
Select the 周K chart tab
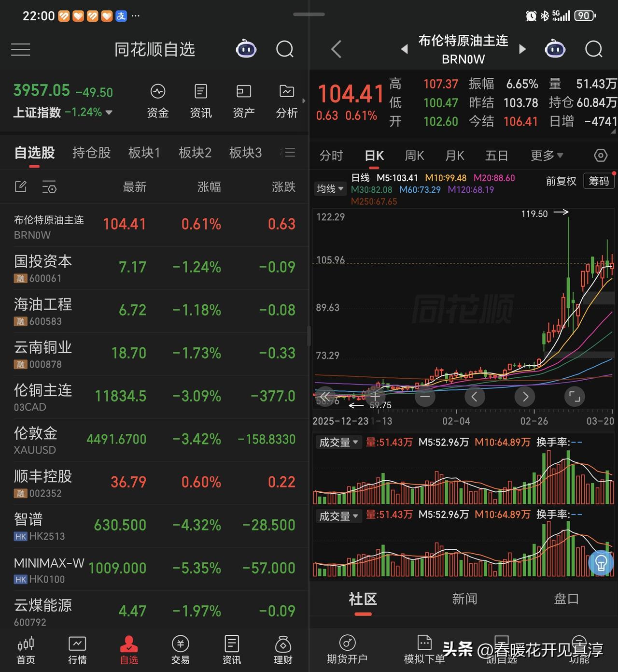414,156
